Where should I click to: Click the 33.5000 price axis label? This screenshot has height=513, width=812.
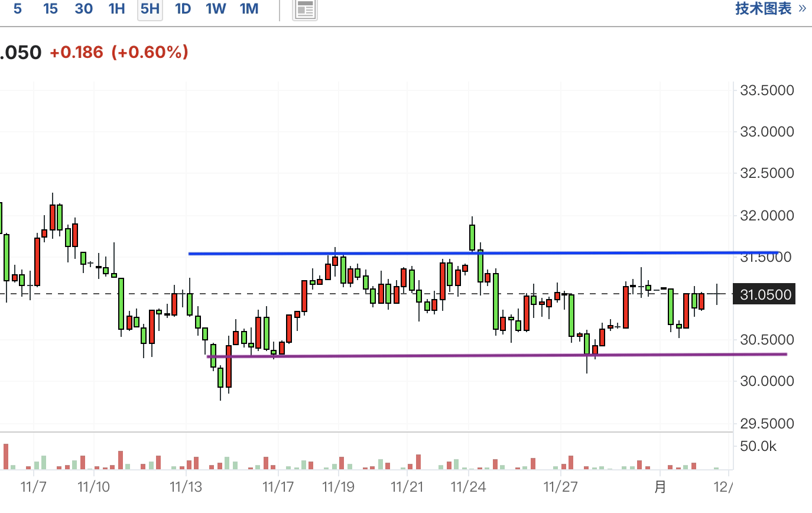click(766, 90)
